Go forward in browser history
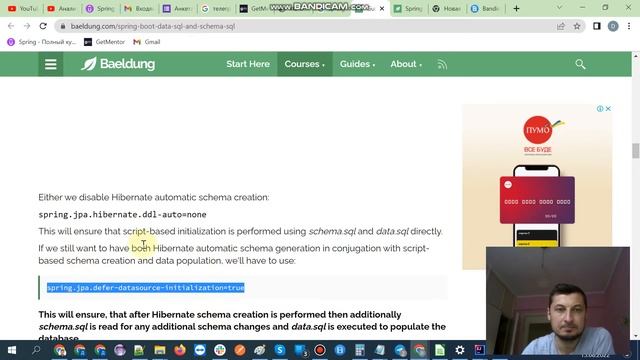Screen dimensions: 640x360 [x=27, y=26]
